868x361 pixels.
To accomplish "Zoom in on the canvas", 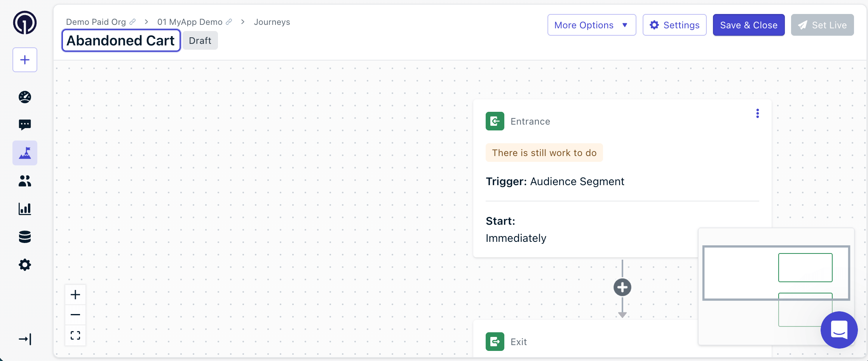I will pyautogui.click(x=75, y=295).
